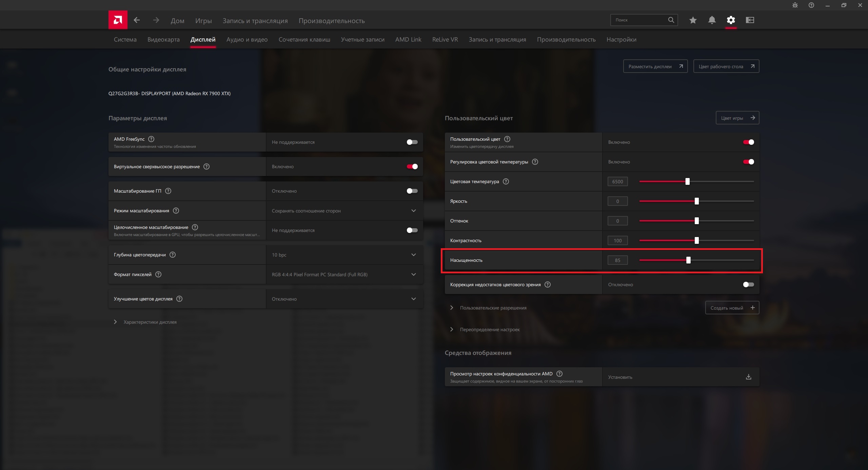Open favorites star icon
This screenshot has width=868, height=470.
click(693, 20)
